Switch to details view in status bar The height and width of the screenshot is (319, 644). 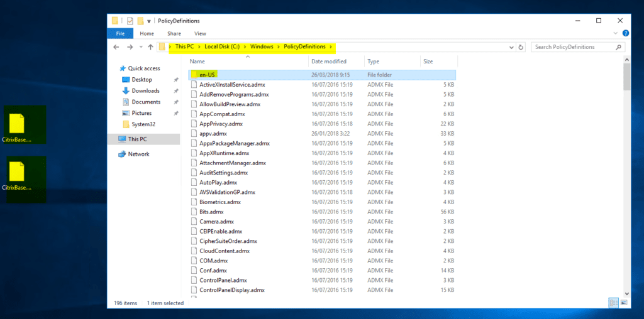click(x=613, y=303)
